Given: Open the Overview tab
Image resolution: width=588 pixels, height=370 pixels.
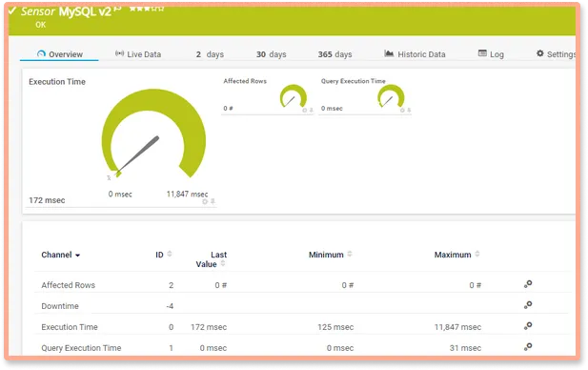Looking at the screenshot, I should point(60,54).
